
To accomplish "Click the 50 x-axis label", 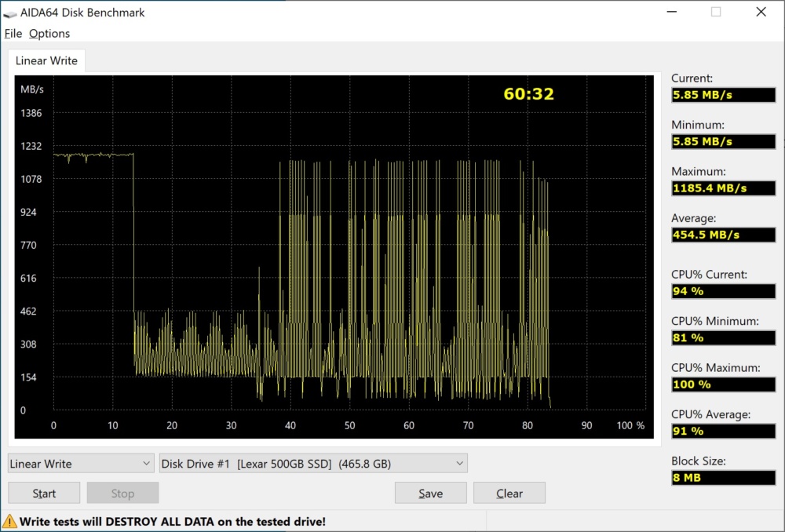I will 349,425.
